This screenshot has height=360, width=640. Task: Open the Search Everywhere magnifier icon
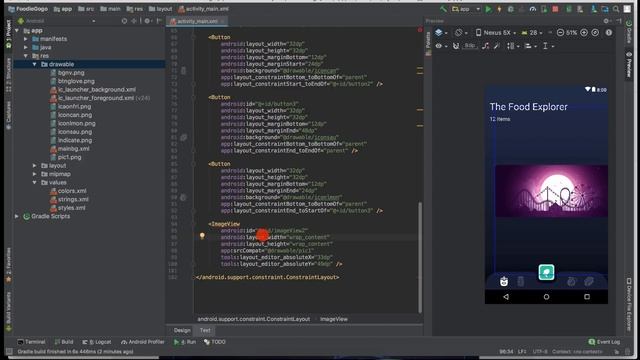[x=616, y=9]
